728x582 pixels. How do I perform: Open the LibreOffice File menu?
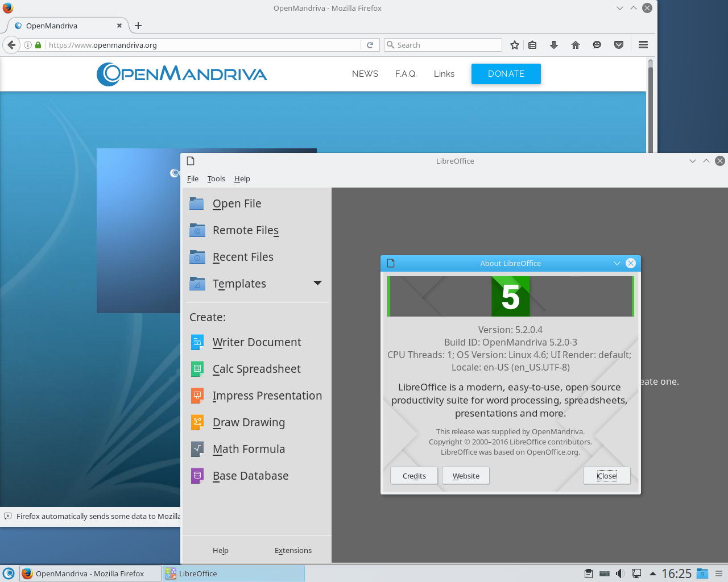pos(193,178)
